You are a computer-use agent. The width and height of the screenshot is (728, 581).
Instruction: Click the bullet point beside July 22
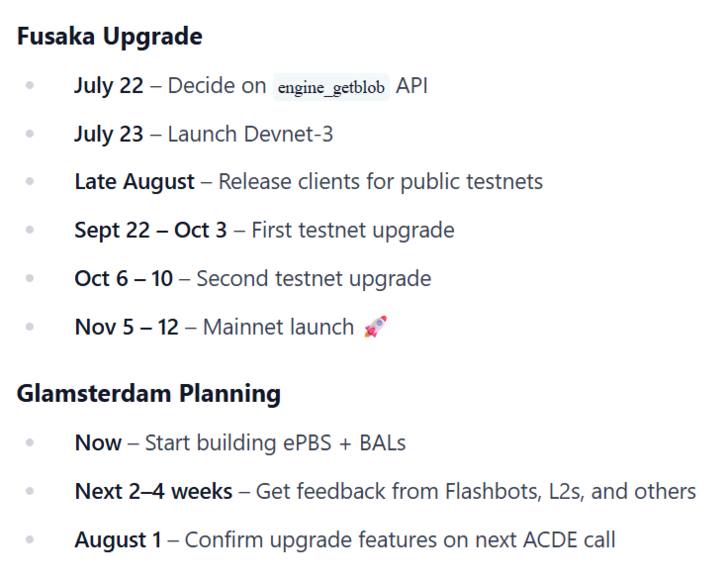click(30, 86)
